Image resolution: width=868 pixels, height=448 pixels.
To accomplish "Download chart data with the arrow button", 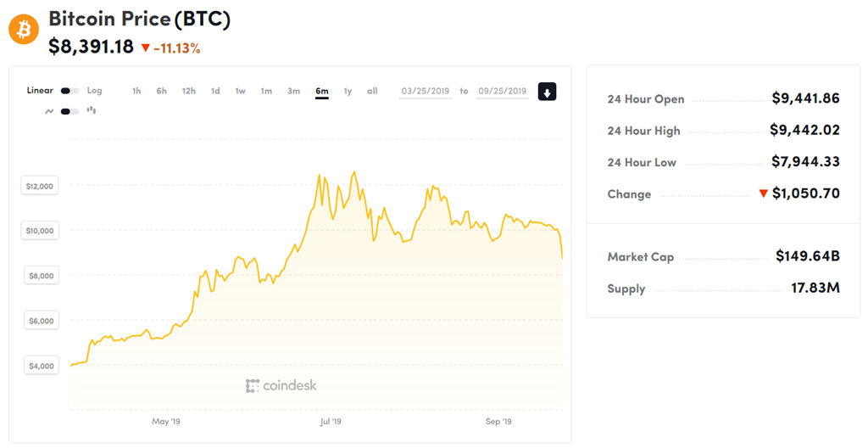I will pyautogui.click(x=547, y=92).
